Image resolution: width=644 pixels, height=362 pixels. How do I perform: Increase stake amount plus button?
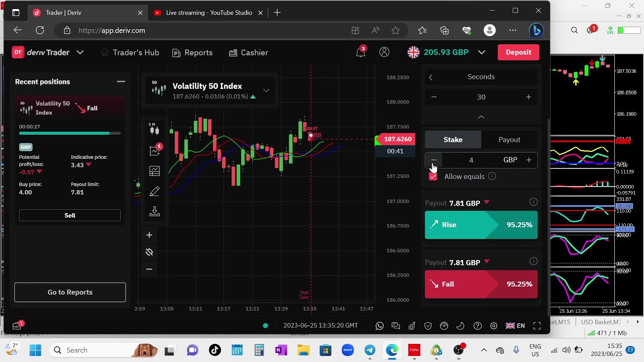point(529,160)
